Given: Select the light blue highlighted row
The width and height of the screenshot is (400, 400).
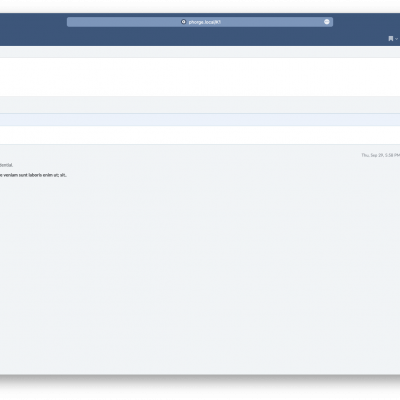Looking at the screenshot, I should pyautogui.click(x=200, y=120).
